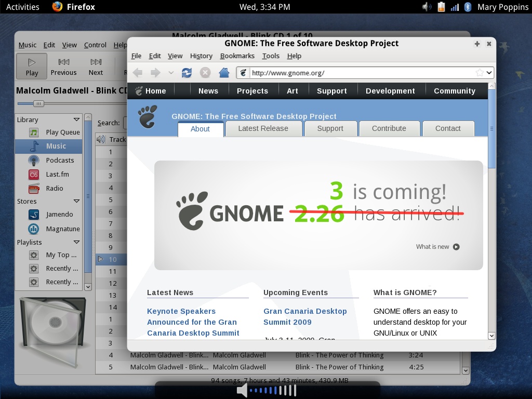The width and height of the screenshot is (532, 399).
Task: Open the URL bar history dropdown arrow
Action: pos(489,73)
